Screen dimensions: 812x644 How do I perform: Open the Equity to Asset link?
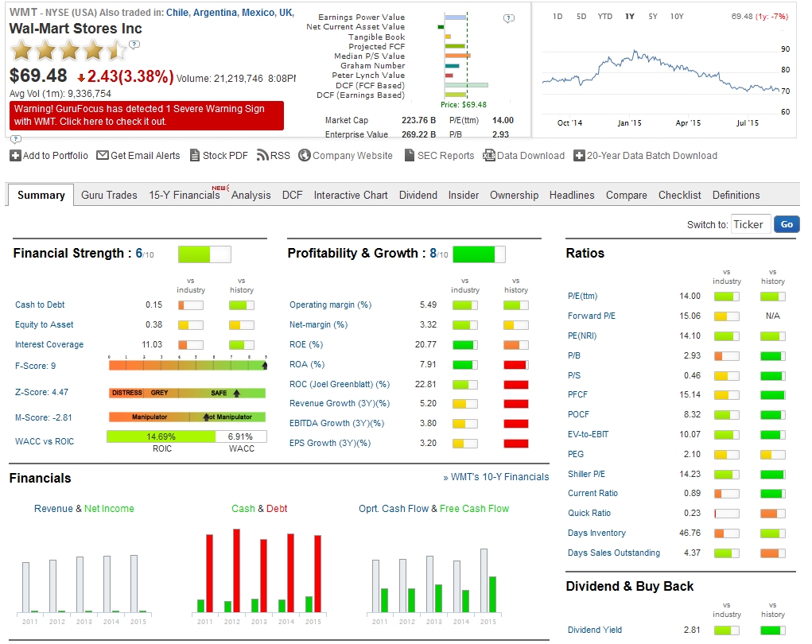click(x=44, y=324)
